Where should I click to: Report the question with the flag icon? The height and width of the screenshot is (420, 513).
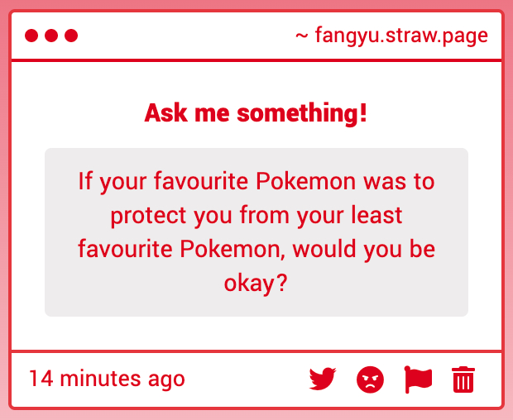pyautogui.click(x=418, y=379)
